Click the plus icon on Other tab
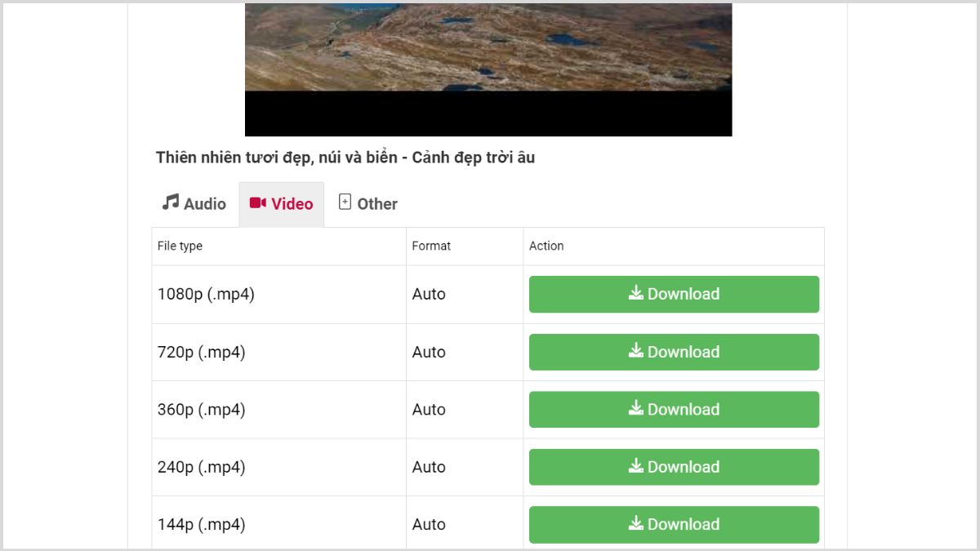Screen dimensions: 980x551 345,202
